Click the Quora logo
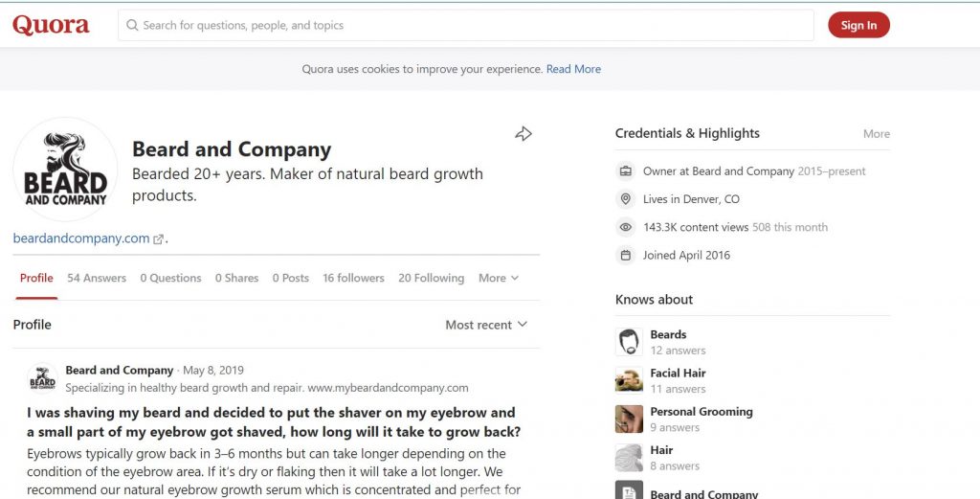Viewport: 980px width, 499px height. pos(51,26)
